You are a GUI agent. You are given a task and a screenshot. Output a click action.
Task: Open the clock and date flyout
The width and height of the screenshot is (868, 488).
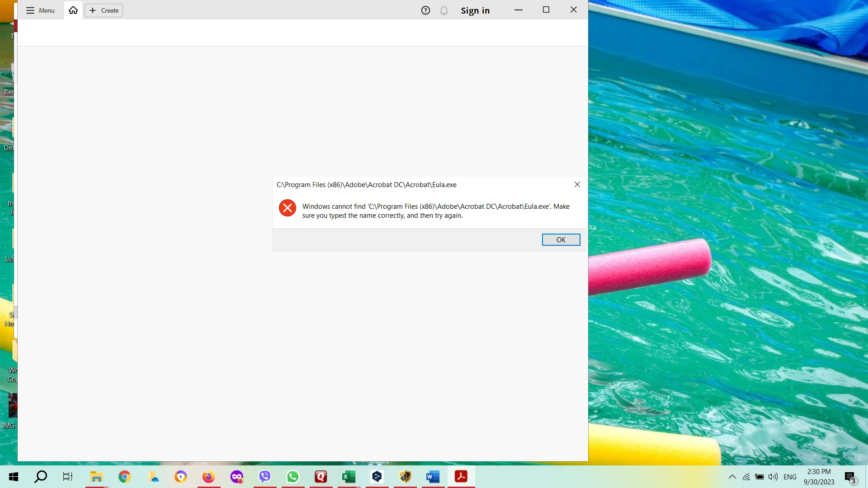[x=819, y=477]
